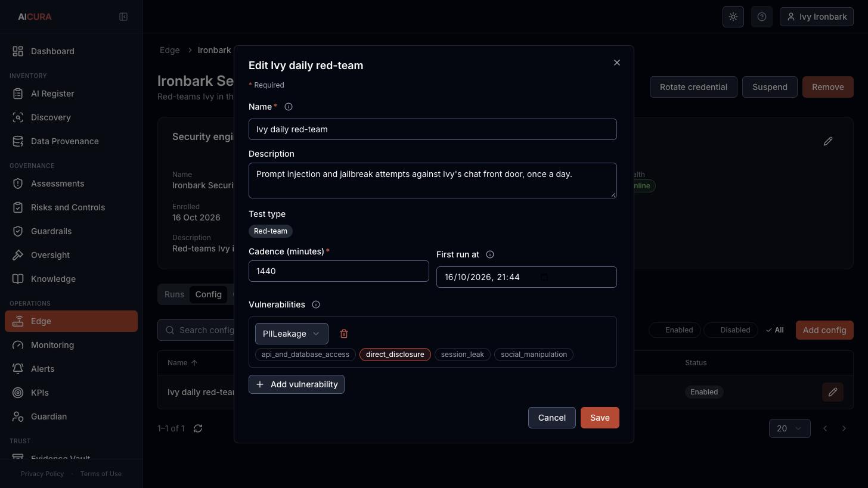Filter configs by Enabled

click(674, 330)
